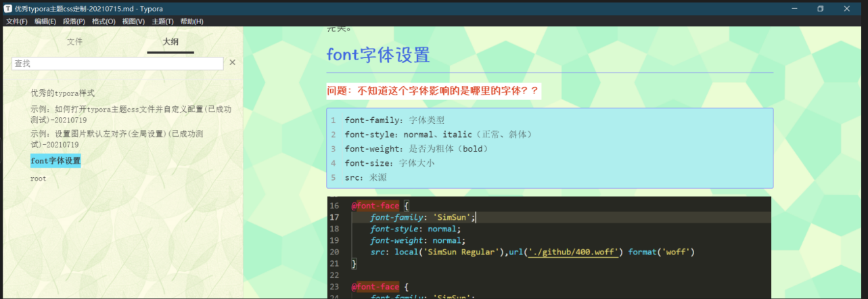
Task: Click the Typora app icon in title bar
Action: pyautogui.click(x=7, y=9)
